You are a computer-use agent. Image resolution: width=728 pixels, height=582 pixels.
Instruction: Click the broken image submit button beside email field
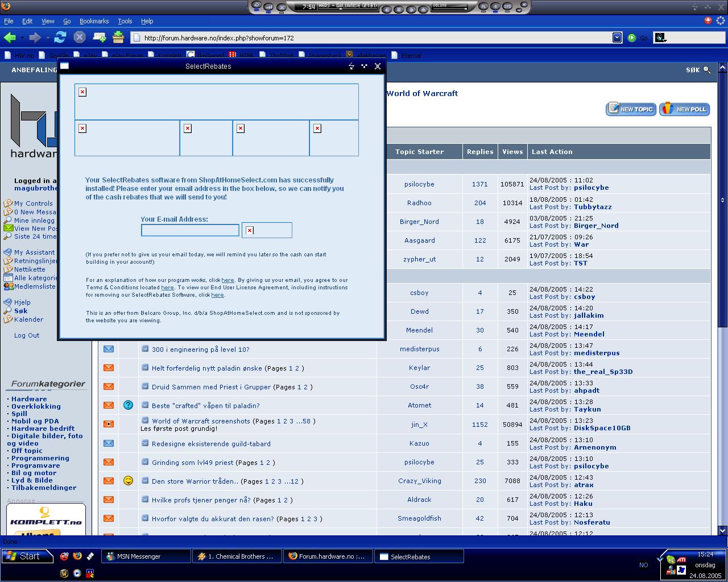pos(267,230)
